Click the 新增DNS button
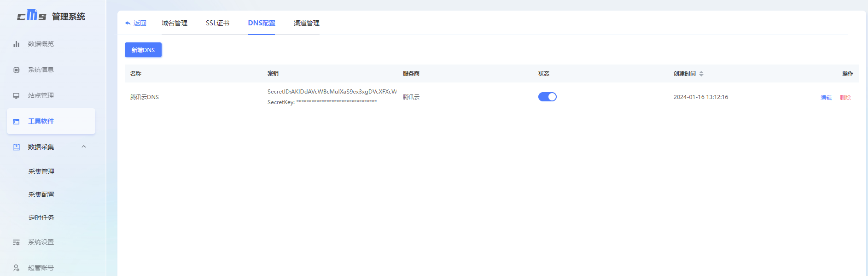Image resolution: width=868 pixels, height=276 pixels. tap(143, 50)
